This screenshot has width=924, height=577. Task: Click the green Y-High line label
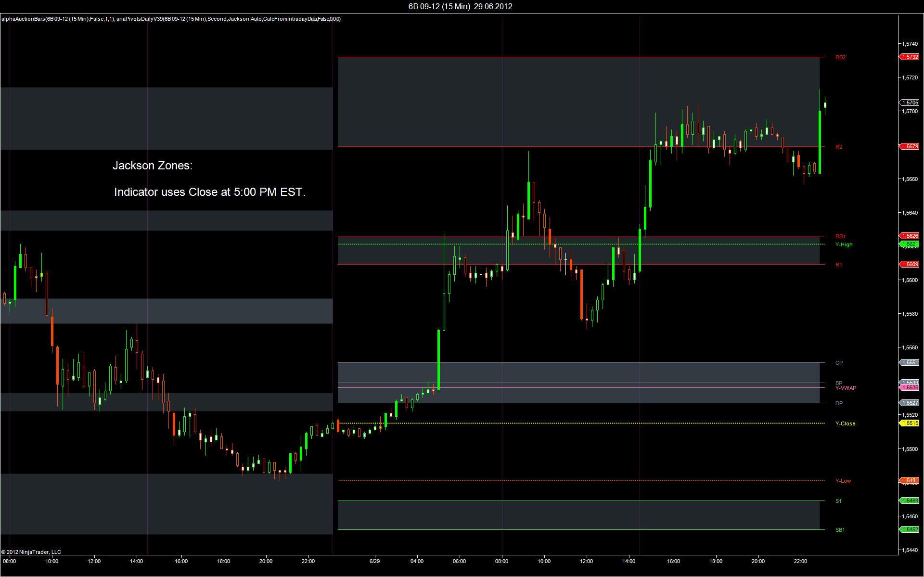[844, 244]
